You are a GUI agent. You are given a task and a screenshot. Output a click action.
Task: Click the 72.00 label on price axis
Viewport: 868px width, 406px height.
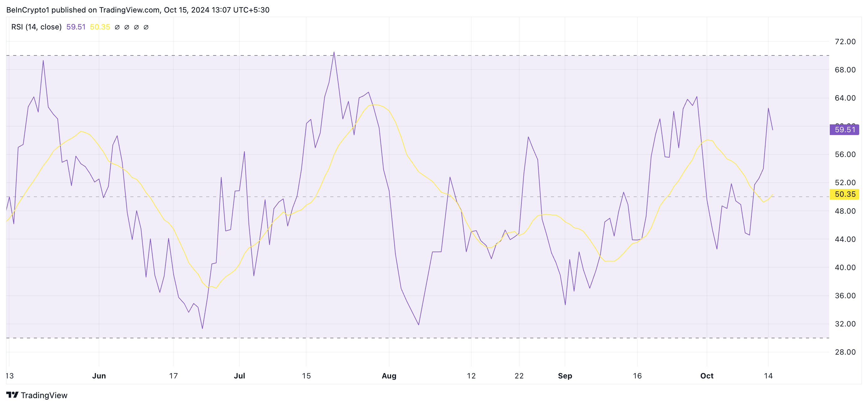[x=845, y=41]
